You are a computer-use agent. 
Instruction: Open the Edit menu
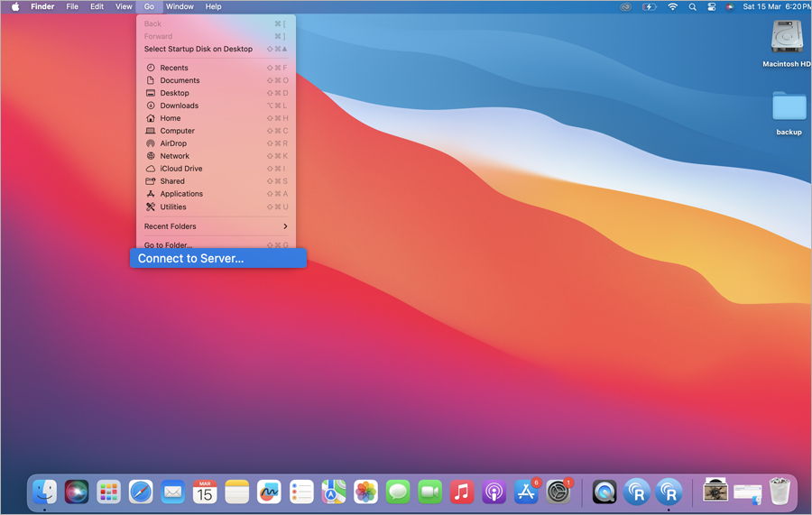click(97, 6)
